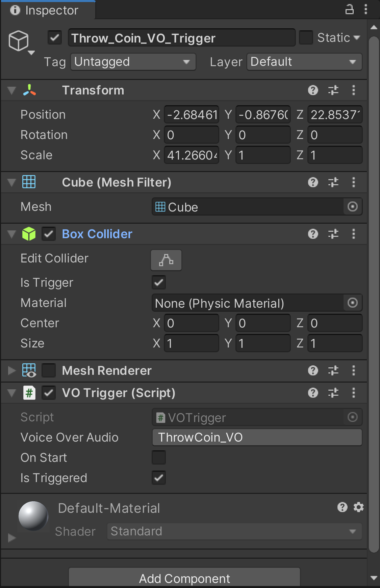Image resolution: width=380 pixels, height=588 pixels.
Task: Click the Scale X input field
Action: click(191, 155)
